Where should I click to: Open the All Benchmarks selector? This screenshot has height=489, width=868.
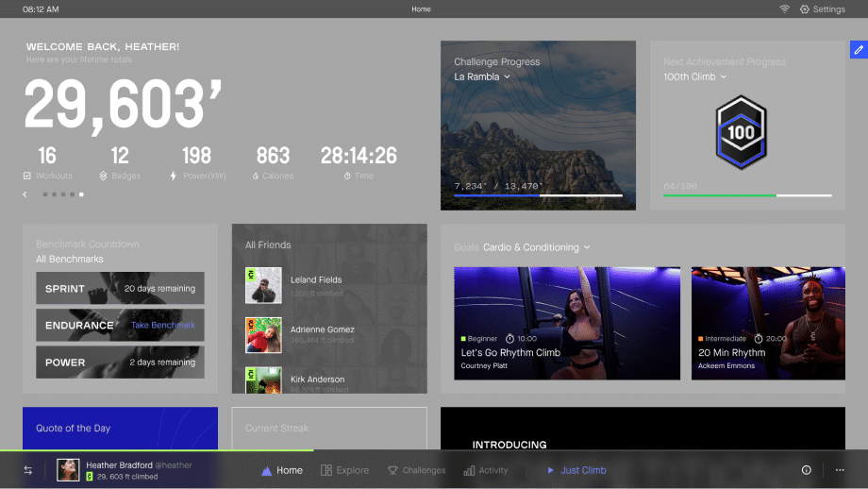click(x=70, y=260)
